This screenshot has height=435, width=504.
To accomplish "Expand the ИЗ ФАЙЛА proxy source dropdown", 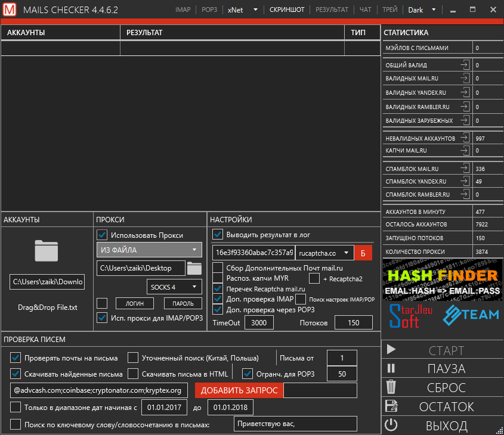I will pyautogui.click(x=149, y=250).
